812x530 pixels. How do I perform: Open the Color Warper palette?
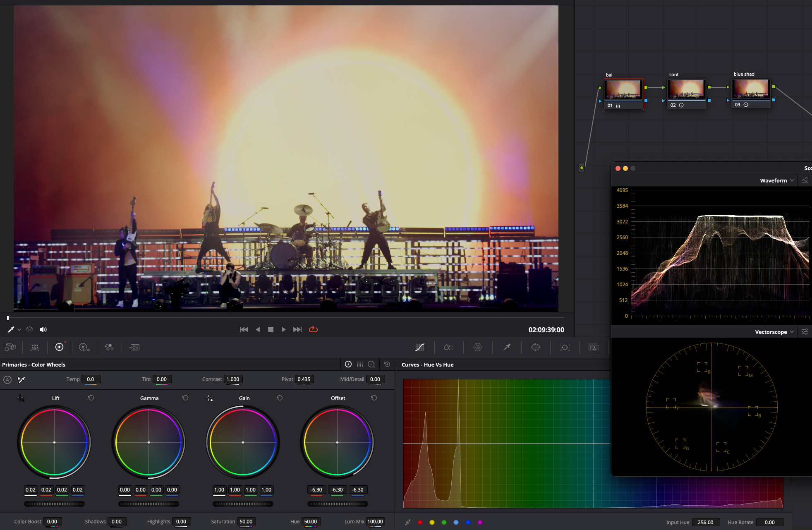point(478,347)
